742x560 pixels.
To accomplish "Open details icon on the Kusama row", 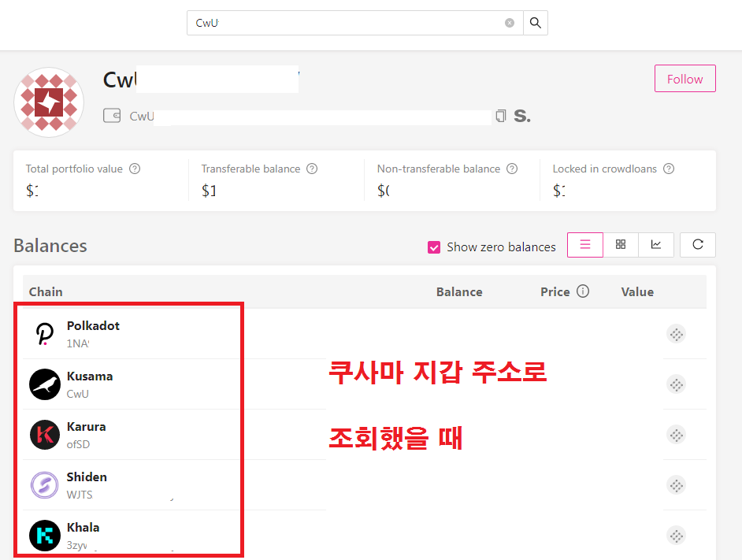I will (676, 384).
